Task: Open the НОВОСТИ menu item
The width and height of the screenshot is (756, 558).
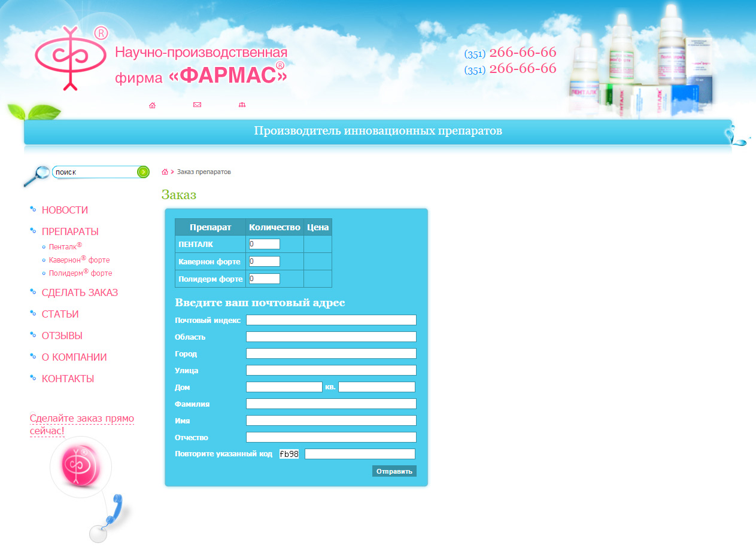Action: click(x=65, y=211)
